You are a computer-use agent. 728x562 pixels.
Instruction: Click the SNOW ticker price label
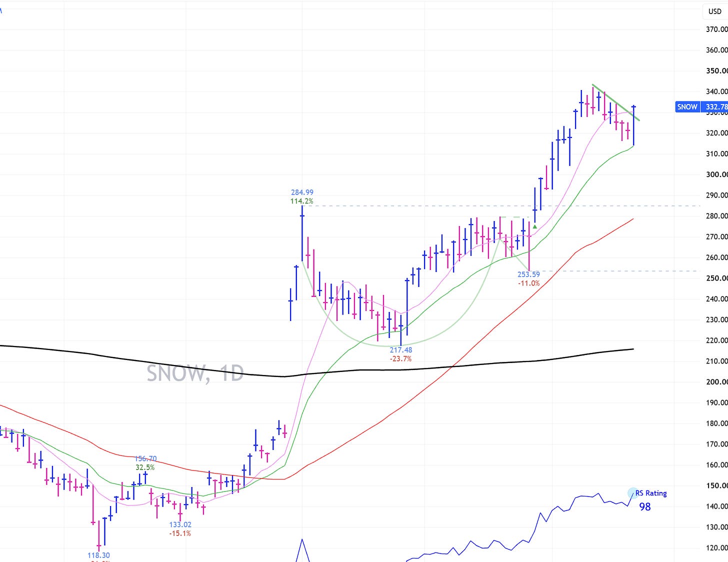(687, 107)
